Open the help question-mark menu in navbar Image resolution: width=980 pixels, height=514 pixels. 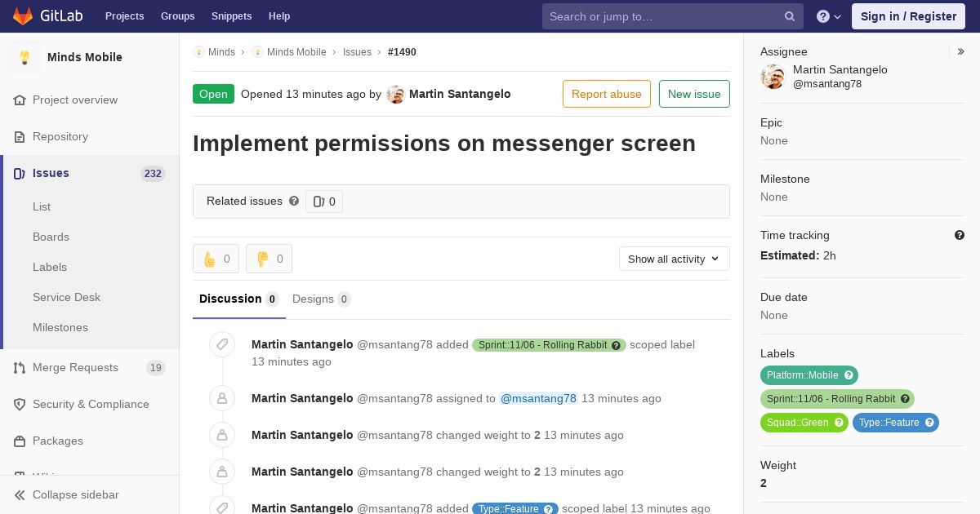829,16
